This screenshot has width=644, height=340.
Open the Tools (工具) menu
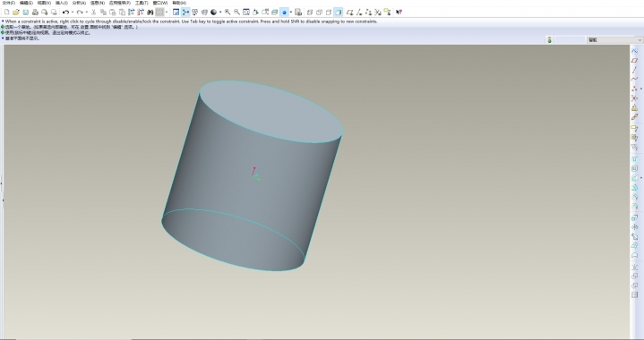(142, 3)
